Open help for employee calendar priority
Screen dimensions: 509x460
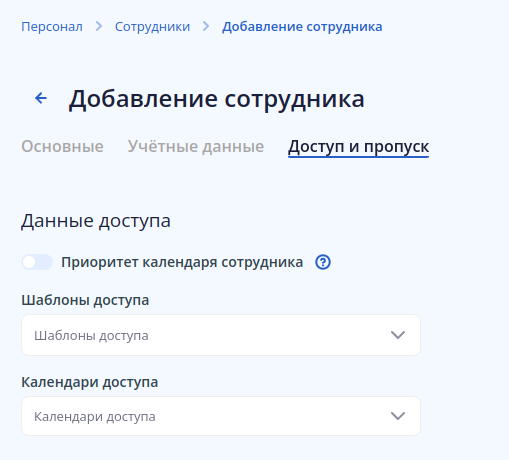tap(323, 262)
